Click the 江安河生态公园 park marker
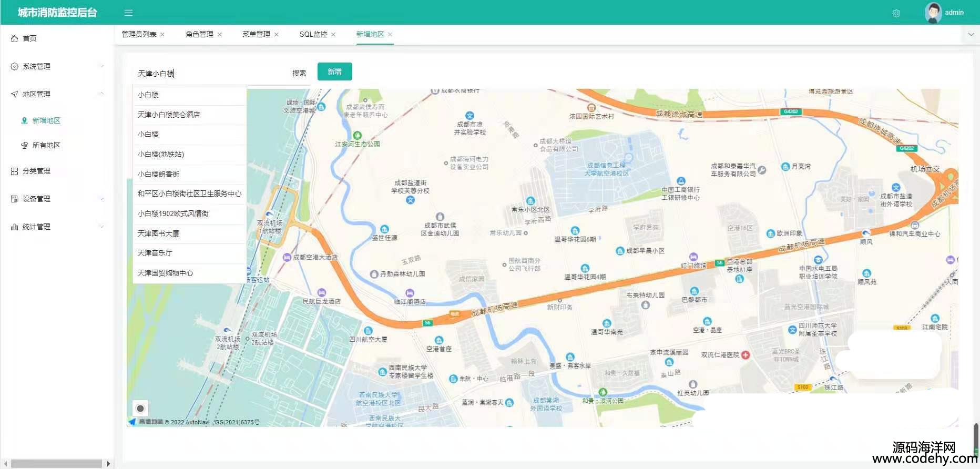Viewport: 980px width, 469px height. click(358, 135)
